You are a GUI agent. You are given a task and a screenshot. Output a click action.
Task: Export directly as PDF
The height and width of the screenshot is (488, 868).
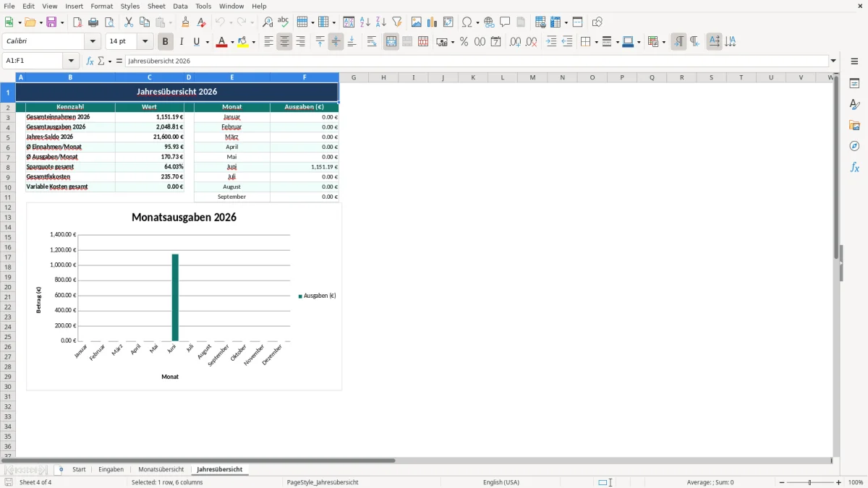tap(77, 22)
